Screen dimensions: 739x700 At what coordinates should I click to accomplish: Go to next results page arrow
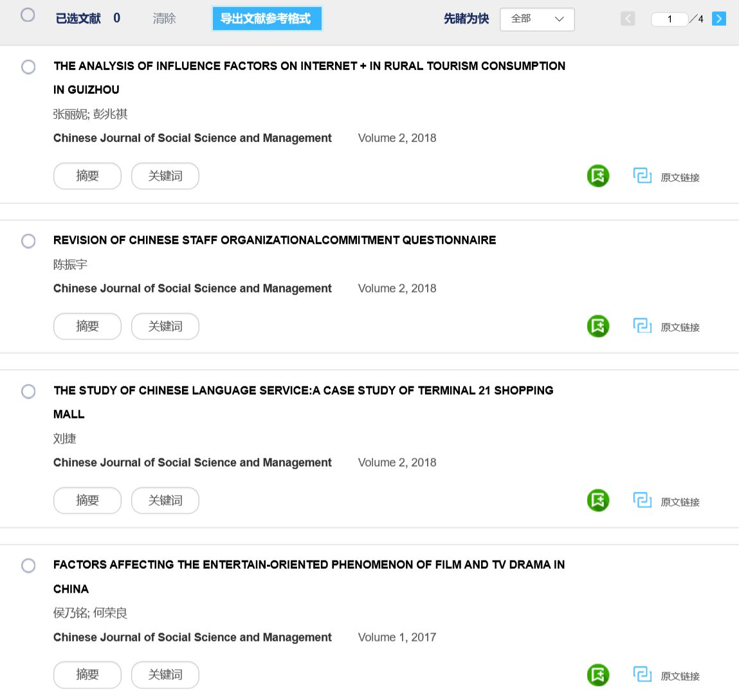tap(718, 19)
